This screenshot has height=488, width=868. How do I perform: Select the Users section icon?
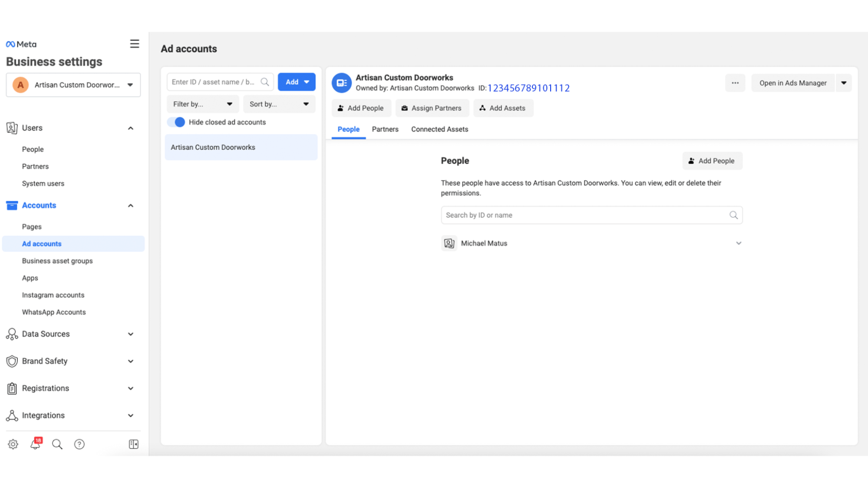(12, 128)
